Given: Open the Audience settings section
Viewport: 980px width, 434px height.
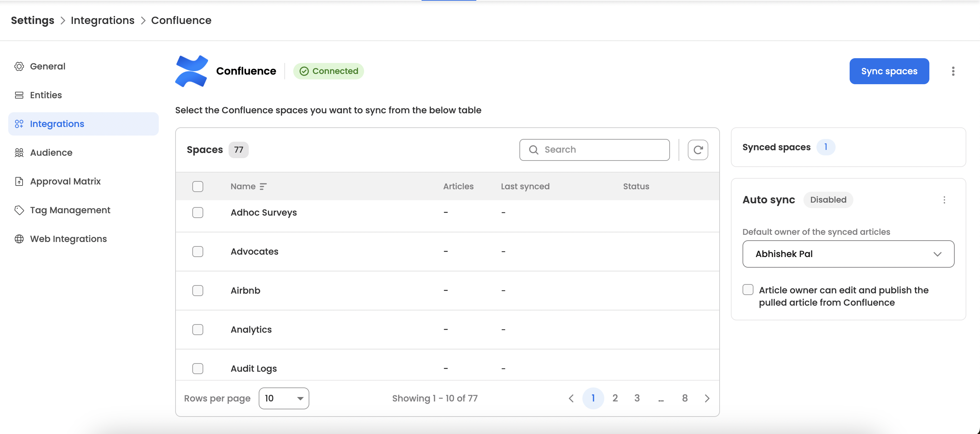Looking at the screenshot, I should [x=51, y=153].
